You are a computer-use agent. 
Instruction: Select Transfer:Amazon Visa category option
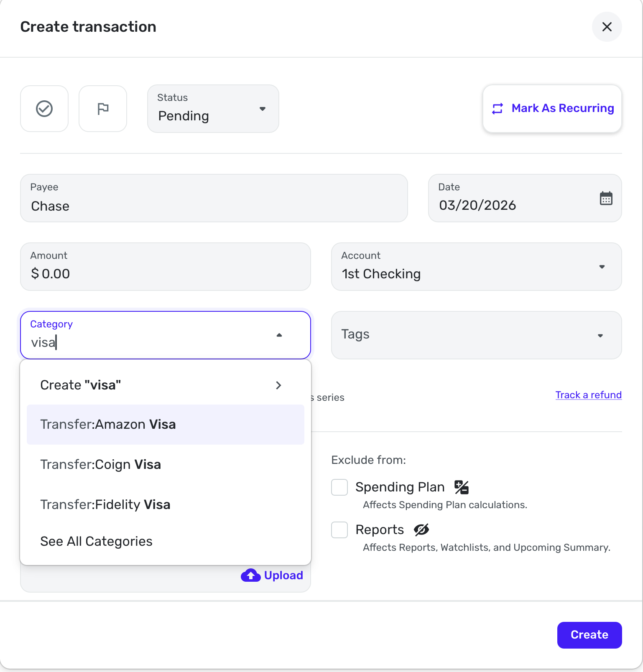(108, 425)
